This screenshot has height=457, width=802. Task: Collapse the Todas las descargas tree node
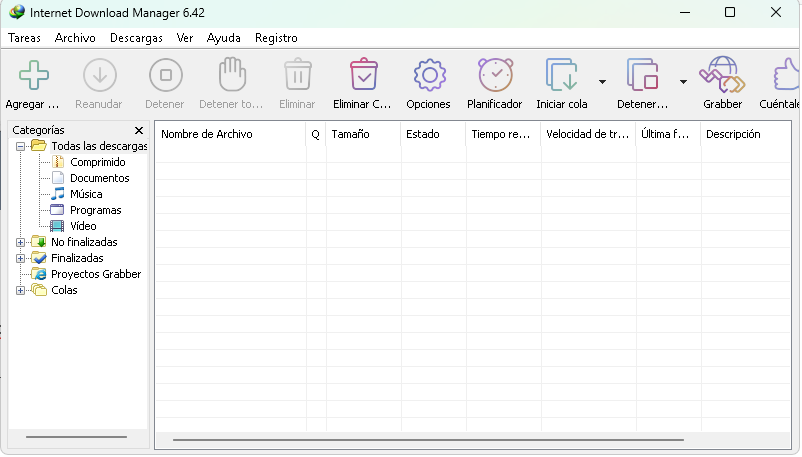[x=21, y=146]
